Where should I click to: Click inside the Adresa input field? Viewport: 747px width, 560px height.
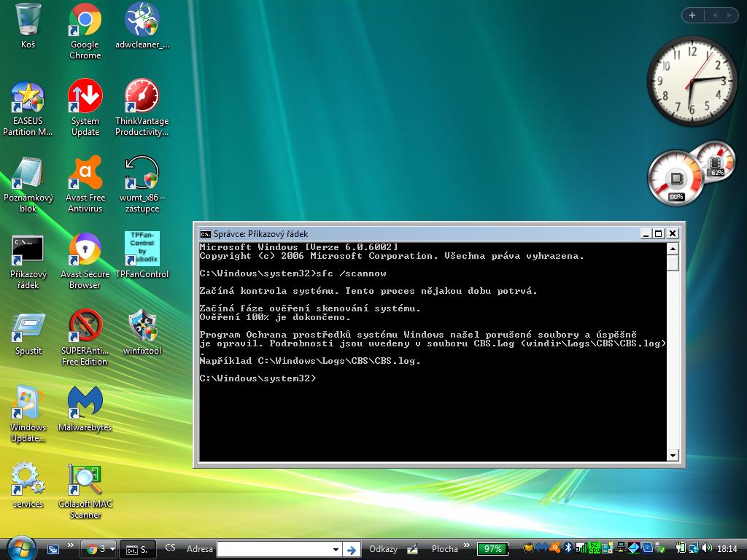point(274,549)
